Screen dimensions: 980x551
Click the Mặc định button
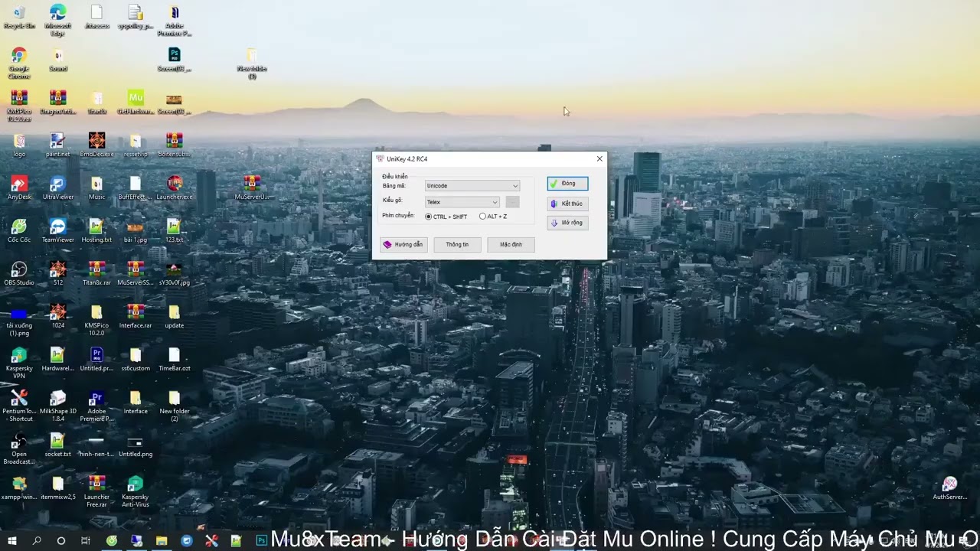coord(511,244)
